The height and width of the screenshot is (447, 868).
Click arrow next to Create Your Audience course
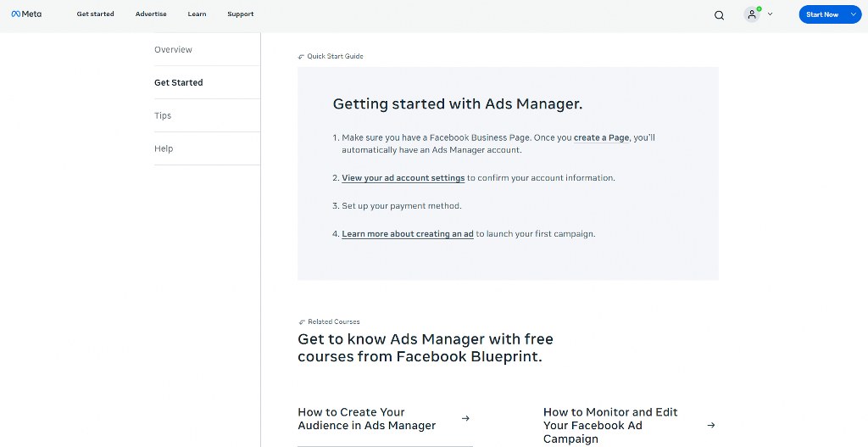(465, 419)
